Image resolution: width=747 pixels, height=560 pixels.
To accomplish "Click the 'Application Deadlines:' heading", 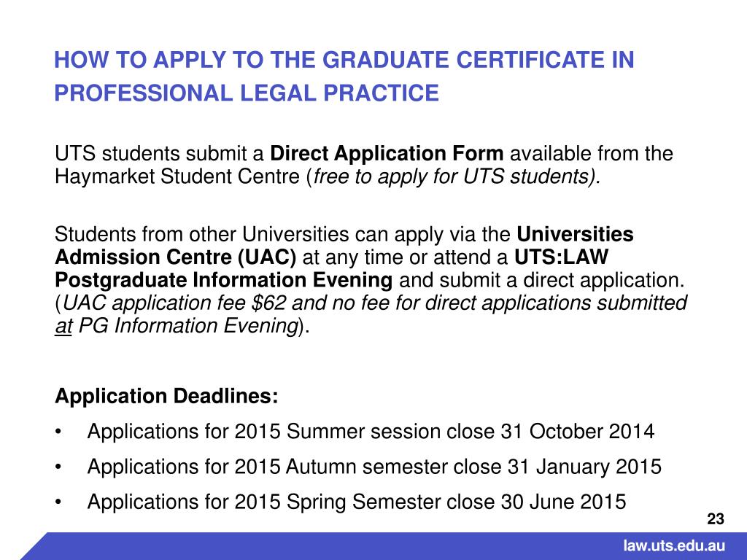I will (166, 396).
